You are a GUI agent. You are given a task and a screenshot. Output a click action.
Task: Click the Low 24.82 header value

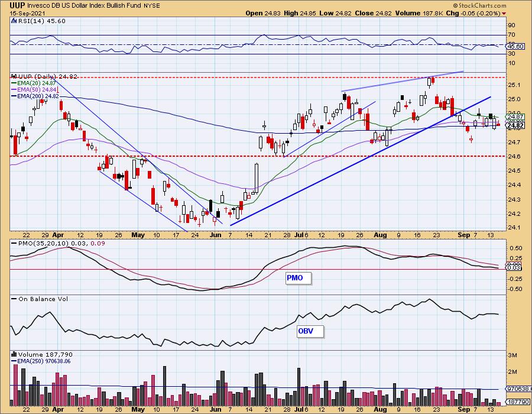[x=336, y=13]
